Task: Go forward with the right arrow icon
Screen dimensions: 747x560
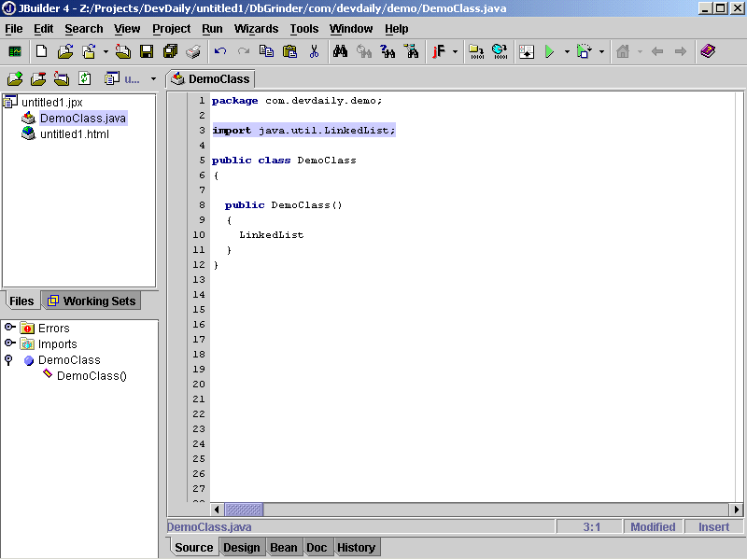Action: (x=681, y=51)
